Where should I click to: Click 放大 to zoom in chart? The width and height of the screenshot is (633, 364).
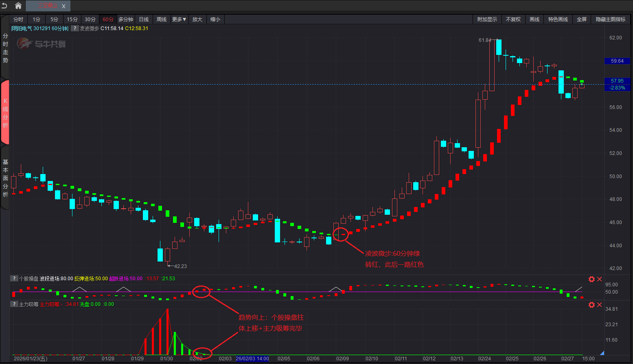tap(197, 20)
